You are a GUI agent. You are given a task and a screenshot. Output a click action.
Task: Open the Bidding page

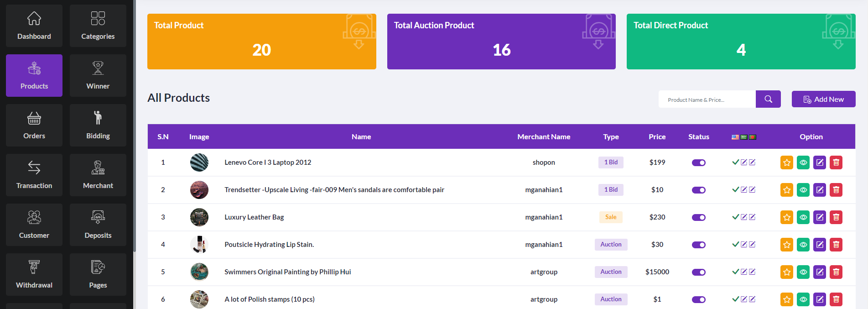tap(98, 125)
